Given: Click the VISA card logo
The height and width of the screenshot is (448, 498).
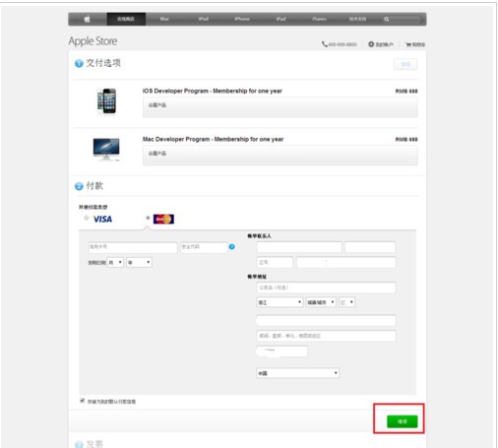Looking at the screenshot, I should (x=102, y=220).
